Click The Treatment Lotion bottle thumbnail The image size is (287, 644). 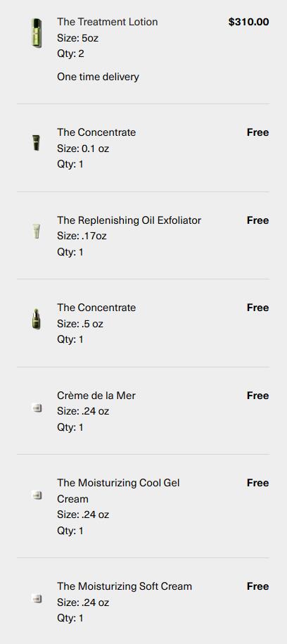(37, 33)
